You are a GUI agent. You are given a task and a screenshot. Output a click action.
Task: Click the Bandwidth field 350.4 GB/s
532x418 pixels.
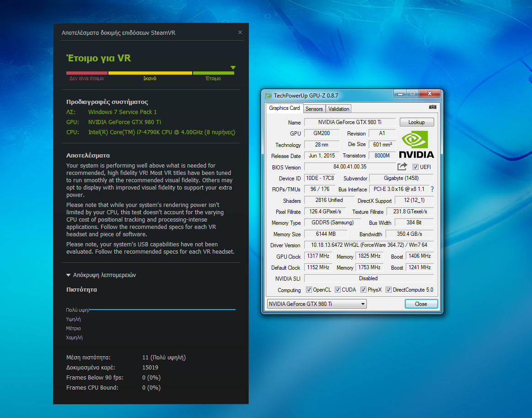[409, 234]
